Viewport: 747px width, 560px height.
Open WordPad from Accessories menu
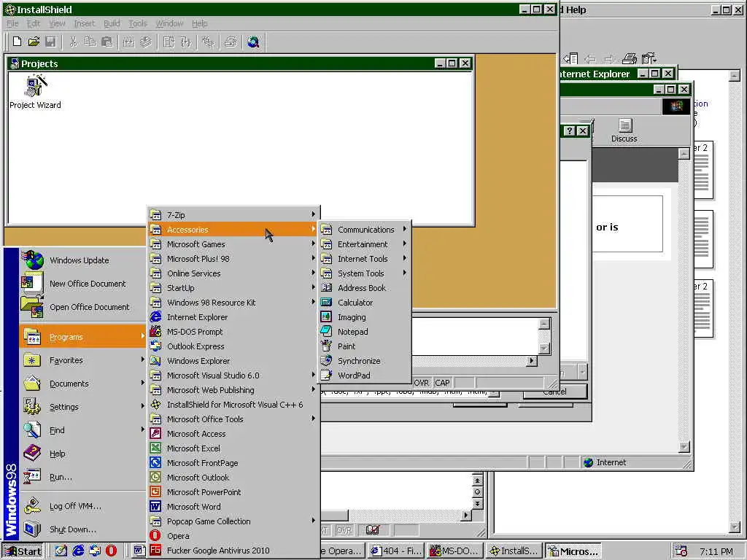tap(365, 376)
